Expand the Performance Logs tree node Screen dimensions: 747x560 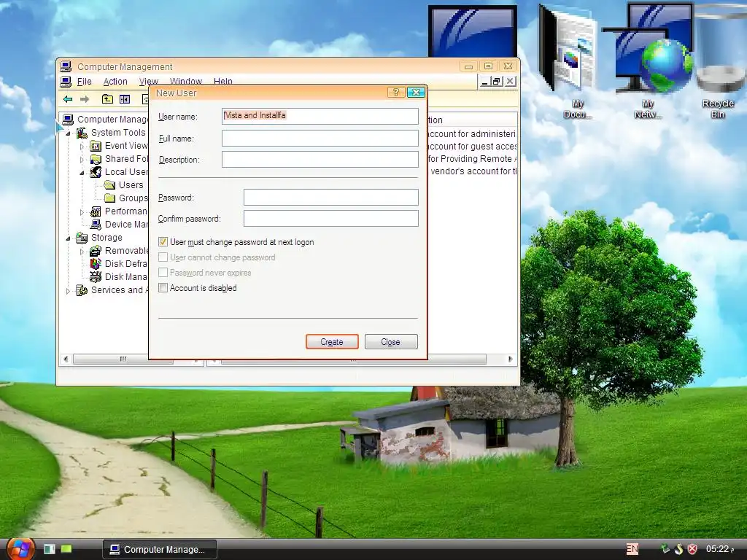click(x=82, y=212)
